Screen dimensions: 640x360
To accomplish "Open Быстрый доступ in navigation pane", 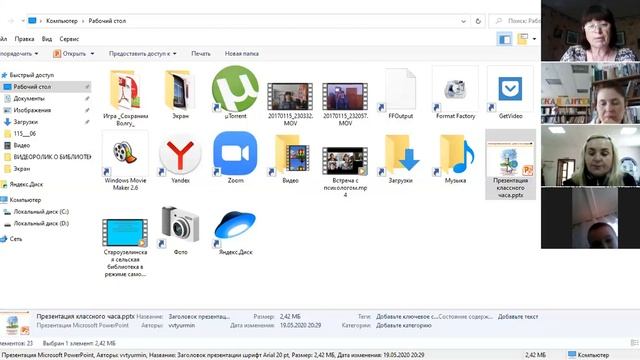I will point(31,75).
